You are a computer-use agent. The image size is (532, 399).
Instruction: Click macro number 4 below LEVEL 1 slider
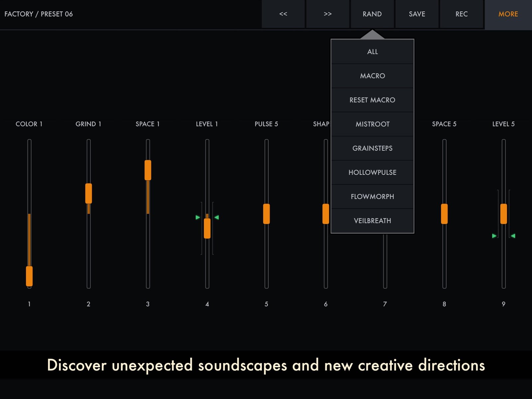tap(207, 304)
